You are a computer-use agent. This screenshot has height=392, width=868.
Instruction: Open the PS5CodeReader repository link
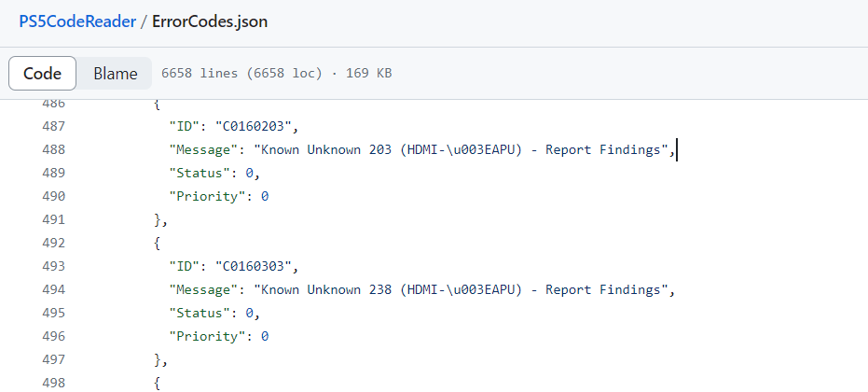pos(77,21)
